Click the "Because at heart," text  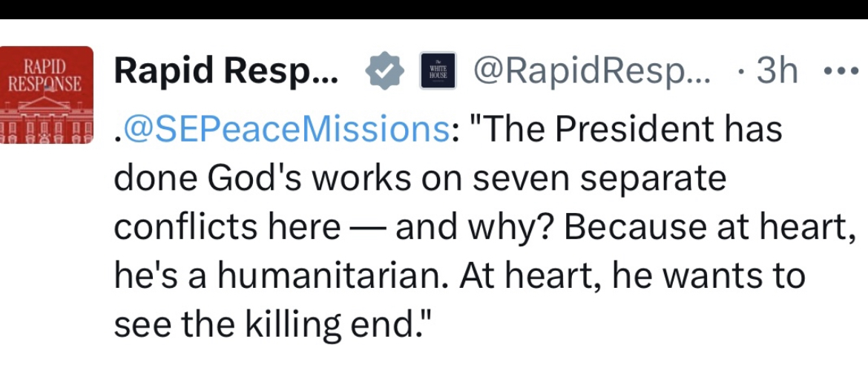pos(705,228)
